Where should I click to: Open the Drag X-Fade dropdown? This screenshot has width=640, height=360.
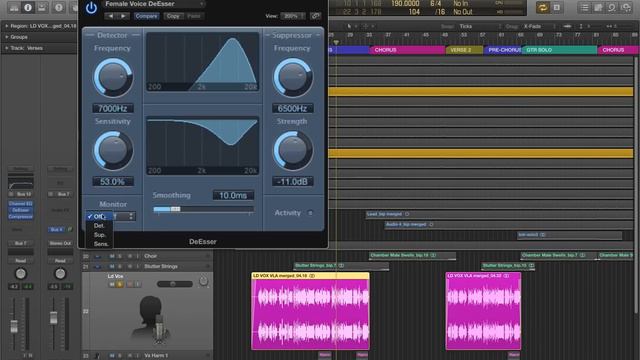539,26
